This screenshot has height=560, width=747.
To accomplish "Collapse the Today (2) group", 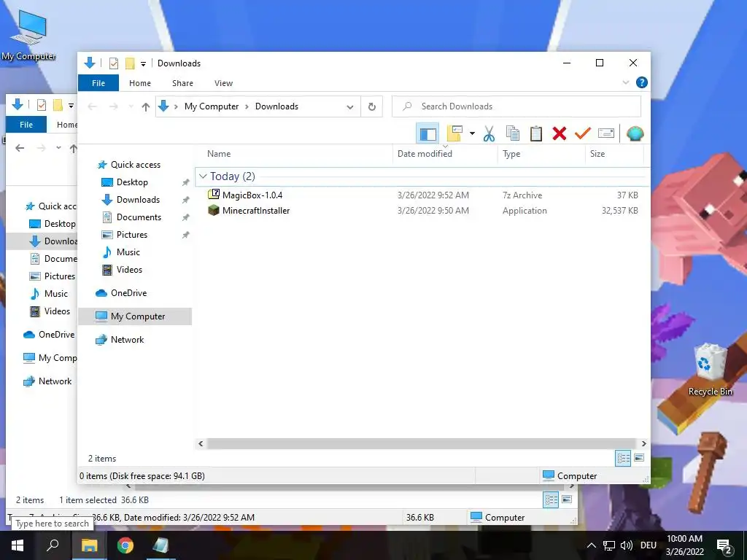I will [203, 176].
